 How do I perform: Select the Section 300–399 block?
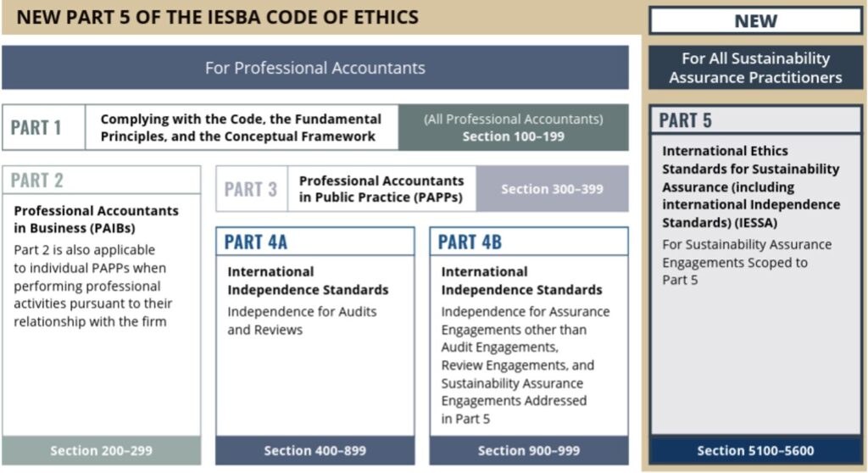pos(552,189)
